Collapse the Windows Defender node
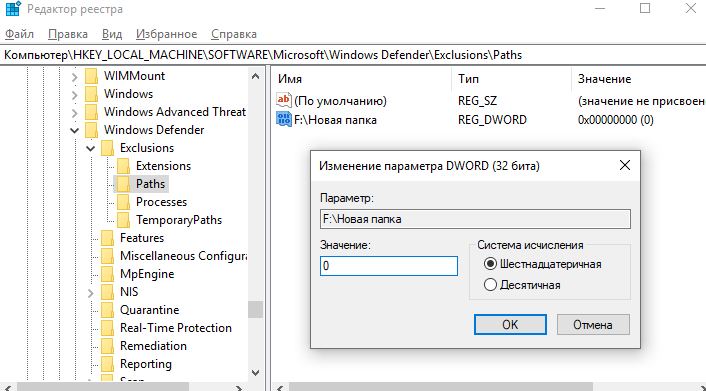The height and width of the screenshot is (391, 706). tap(75, 131)
